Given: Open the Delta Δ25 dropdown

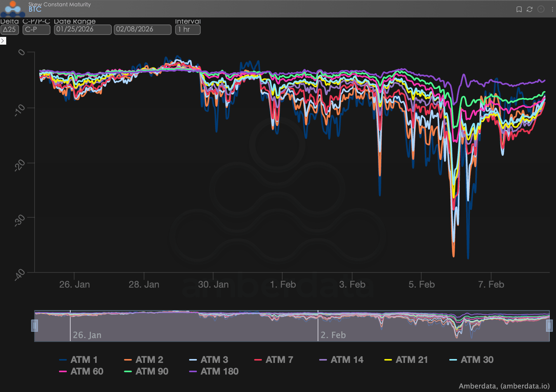Looking at the screenshot, I should click(9, 29).
